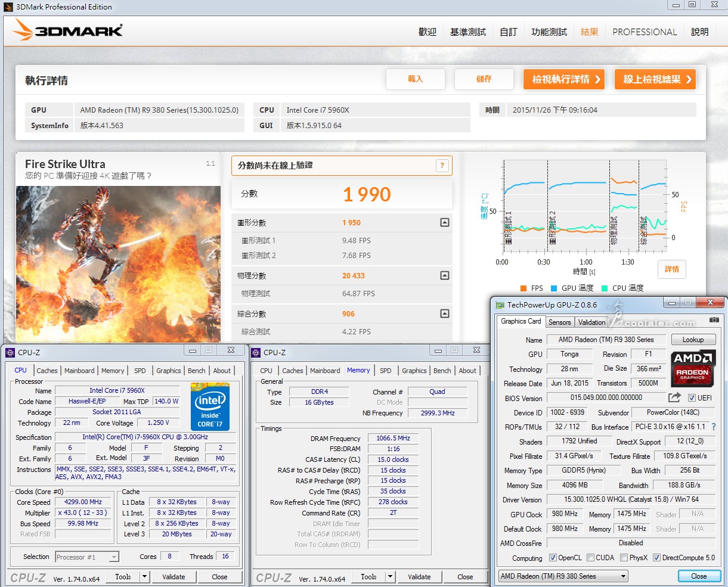Click the Fire Strike Ultra preview image
This screenshot has height=587, width=728.
[x=118, y=265]
